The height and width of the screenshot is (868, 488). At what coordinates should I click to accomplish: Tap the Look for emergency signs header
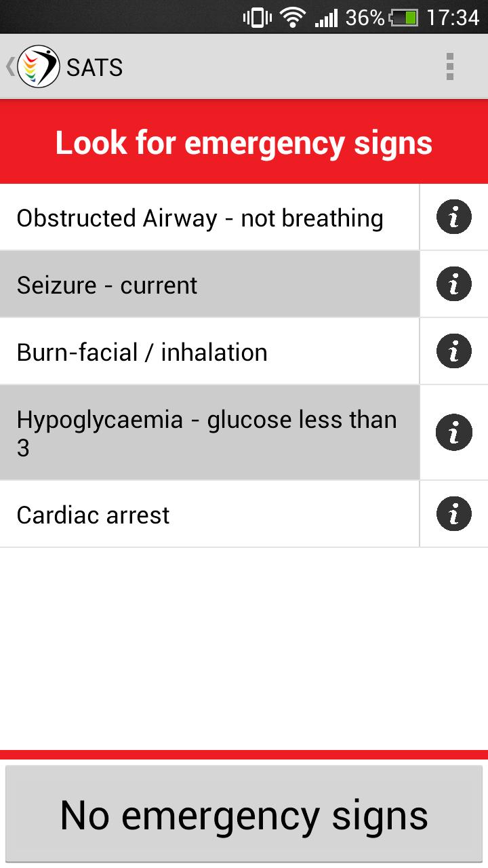tap(244, 143)
